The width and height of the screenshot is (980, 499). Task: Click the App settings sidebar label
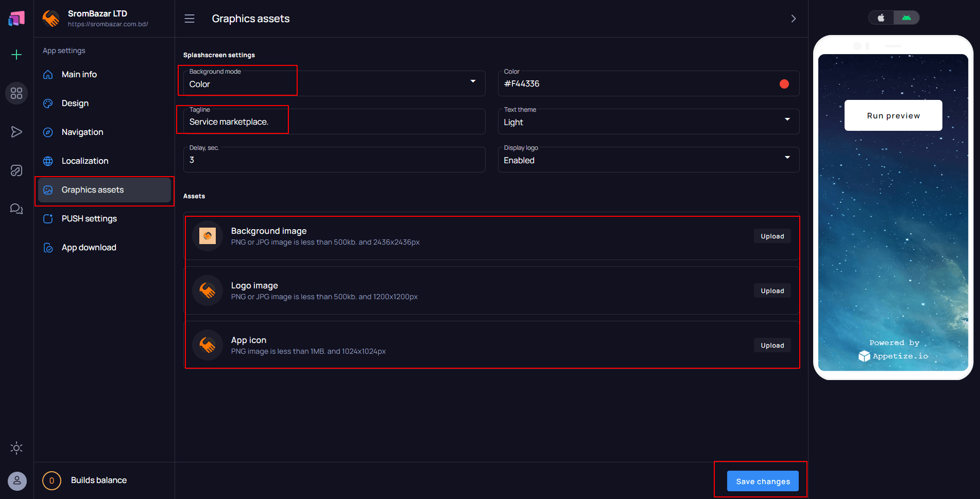click(x=64, y=50)
